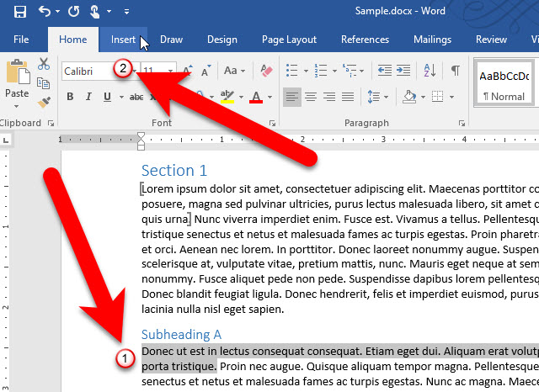
Task: Expand the Paste options arrow
Action: pos(17,106)
